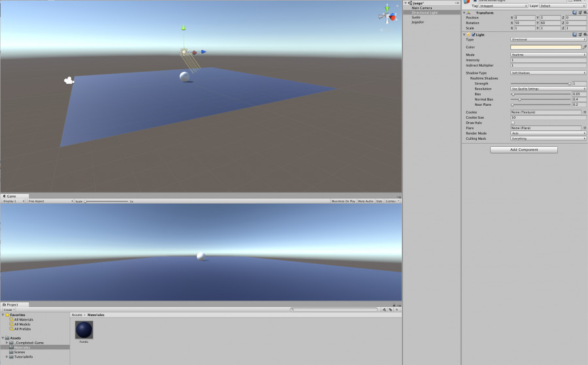Open Flare object picker circle
Screen dimensions: 588x365
click(x=585, y=128)
